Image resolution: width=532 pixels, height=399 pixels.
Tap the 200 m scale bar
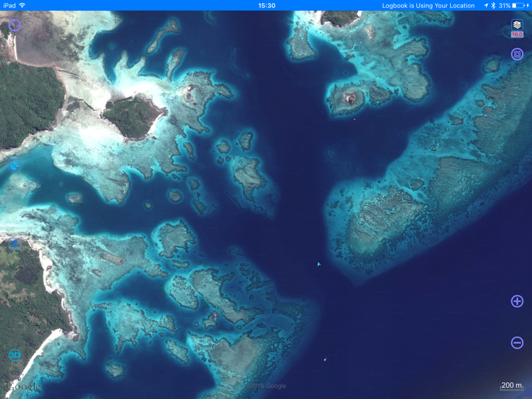[x=511, y=386]
